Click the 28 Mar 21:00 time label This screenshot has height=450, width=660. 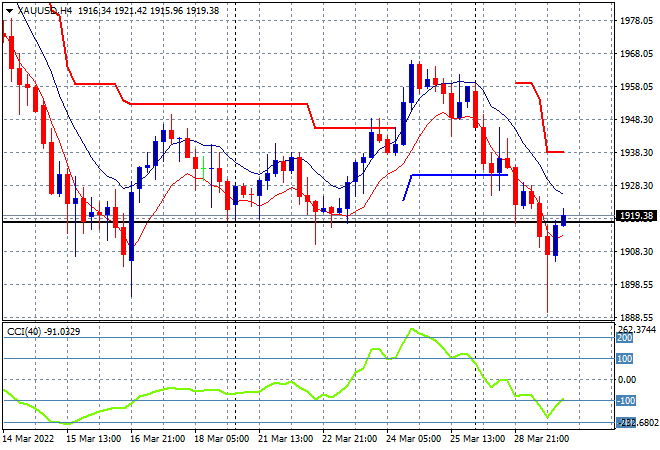[541, 439]
